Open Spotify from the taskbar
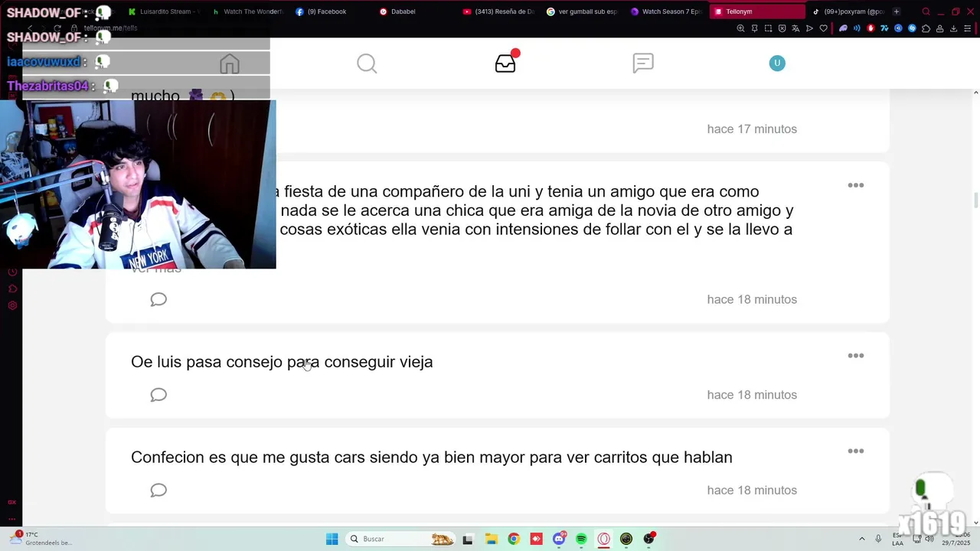Screen dimensions: 980x551 coord(581,540)
